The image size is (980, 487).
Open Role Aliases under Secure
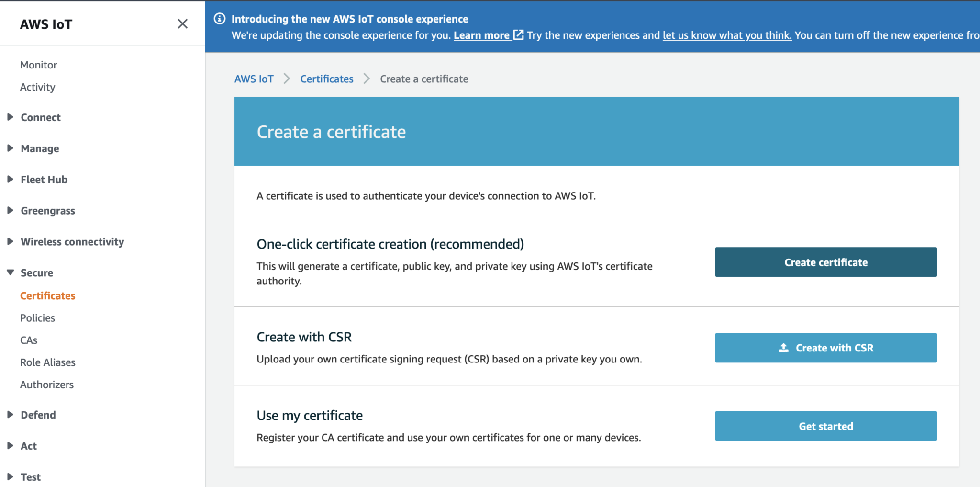click(x=47, y=362)
